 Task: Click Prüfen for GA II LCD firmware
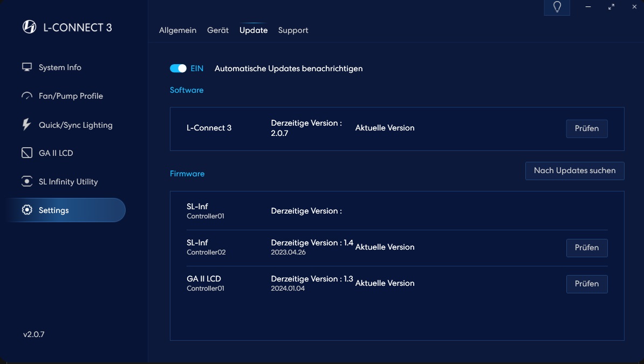(586, 284)
